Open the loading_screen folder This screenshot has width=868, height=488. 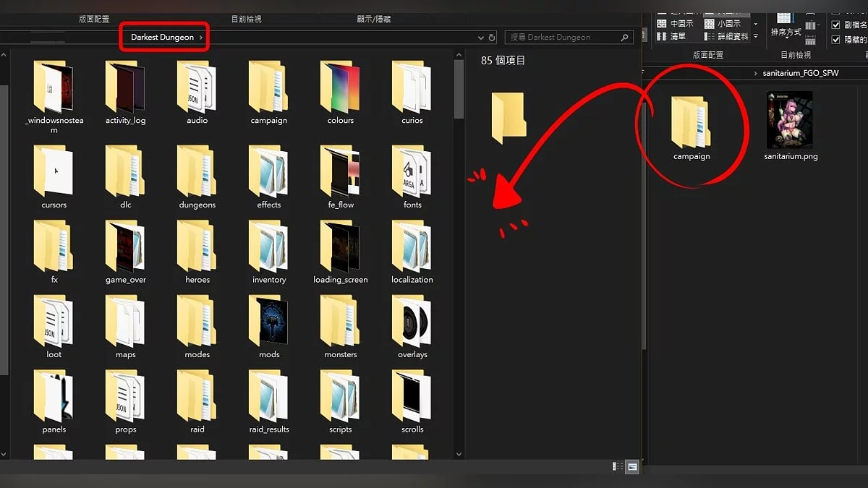[341, 252]
